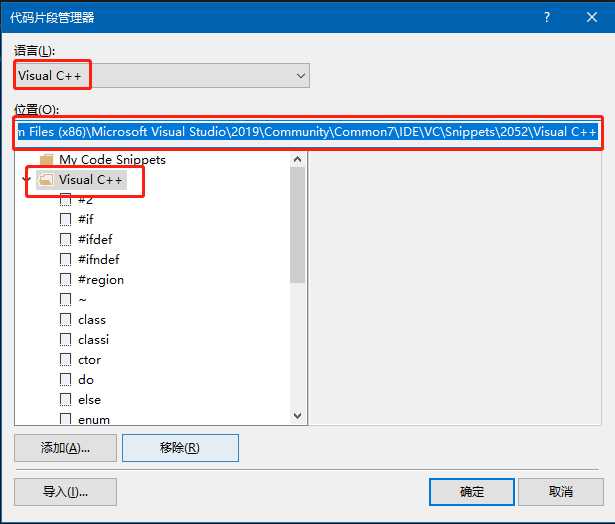Image resolution: width=615 pixels, height=524 pixels.
Task: Click the 移除(R) remove button
Action: click(180, 448)
